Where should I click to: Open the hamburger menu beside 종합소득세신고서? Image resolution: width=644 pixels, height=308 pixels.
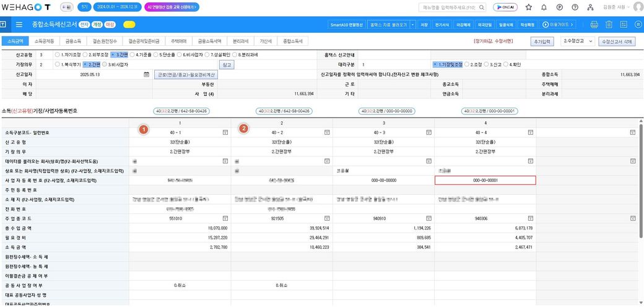(19, 25)
